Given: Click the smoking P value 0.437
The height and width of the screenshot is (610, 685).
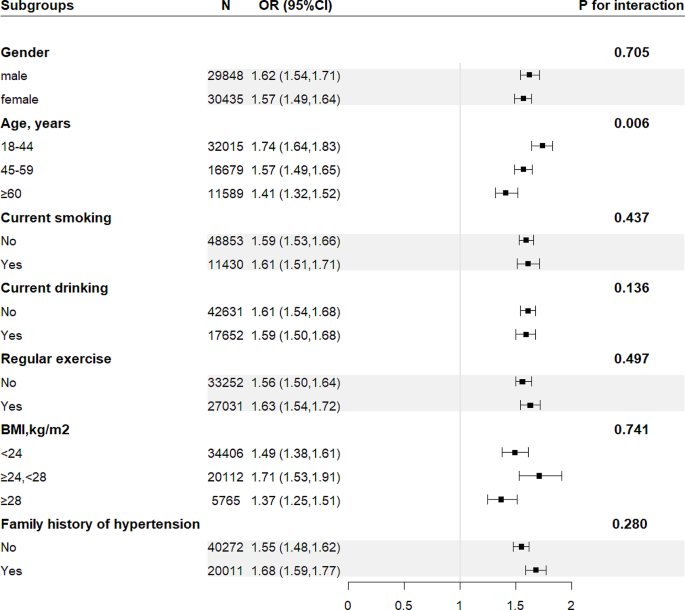Looking at the screenshot, I should tap(632, 218).
